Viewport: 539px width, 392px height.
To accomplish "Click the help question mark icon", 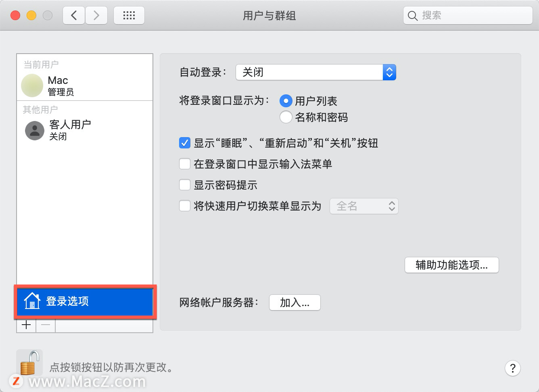I will click(513, 368).
